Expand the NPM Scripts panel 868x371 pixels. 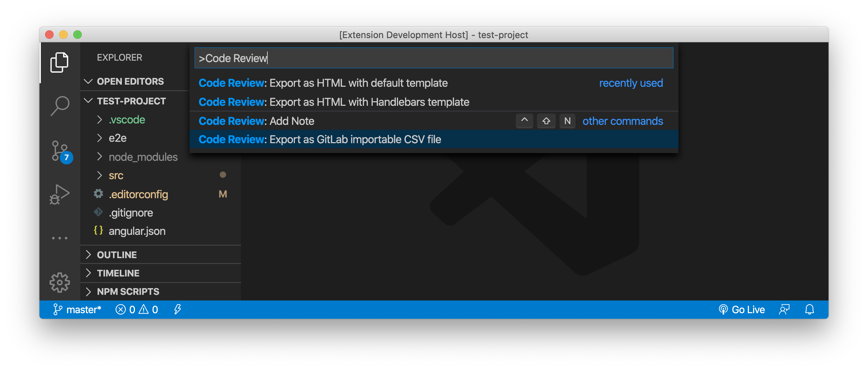pos(88,291)
